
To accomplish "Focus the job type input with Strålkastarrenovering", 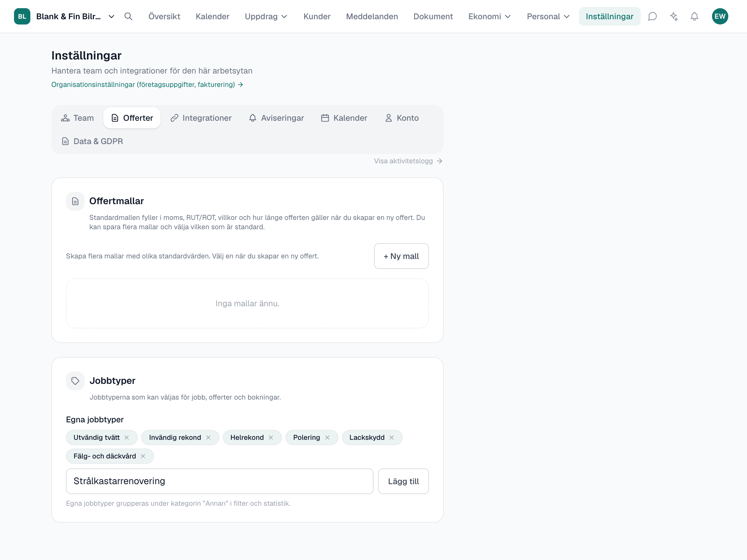I will [219, 481].
